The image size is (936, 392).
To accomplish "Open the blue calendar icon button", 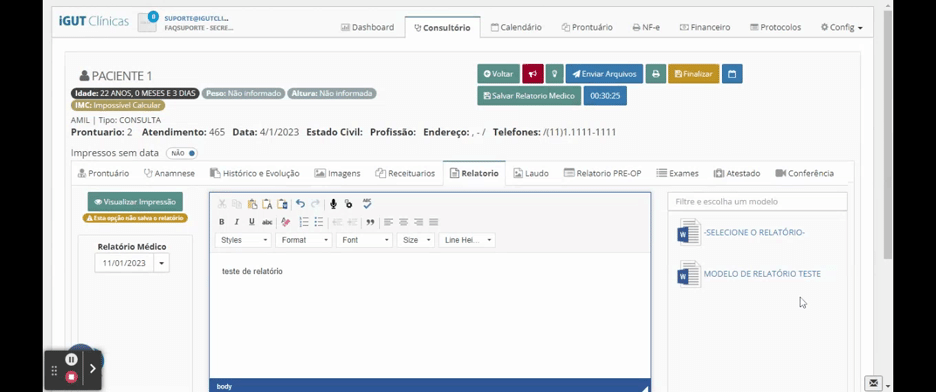I will 732,74.
